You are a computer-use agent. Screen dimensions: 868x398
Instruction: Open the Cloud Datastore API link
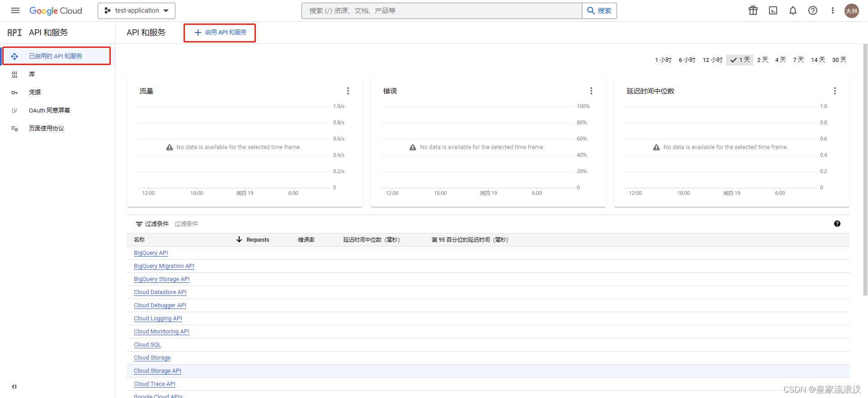[x=160, y=292]
